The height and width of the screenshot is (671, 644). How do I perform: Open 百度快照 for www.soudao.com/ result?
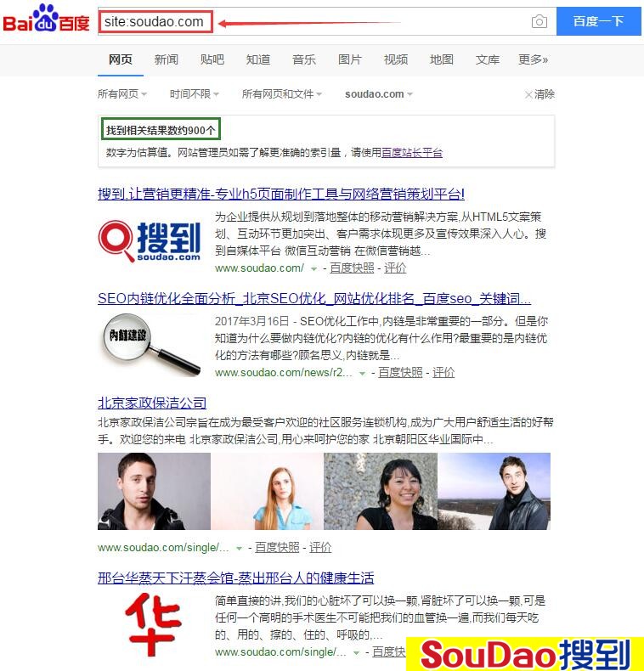[x=352, y=268]
